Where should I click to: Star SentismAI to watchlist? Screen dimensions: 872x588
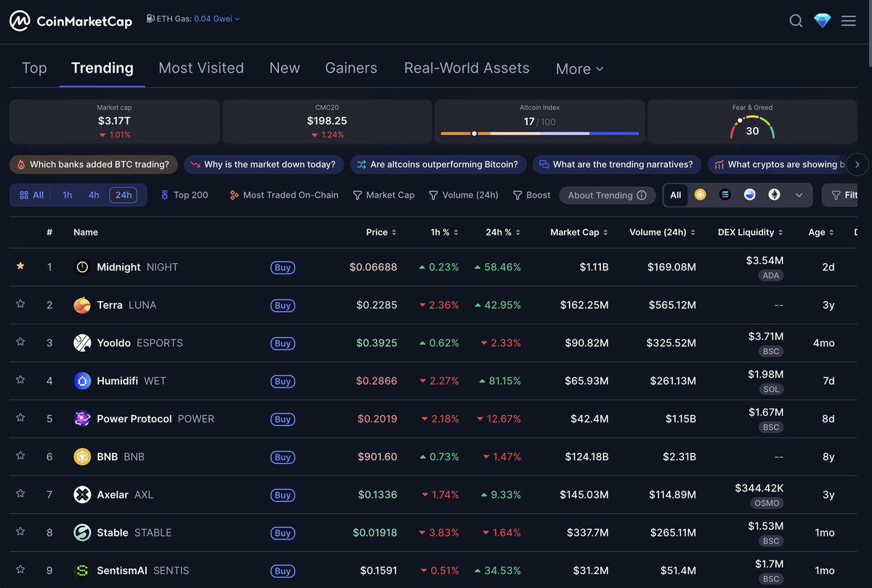tap(20, 569)
